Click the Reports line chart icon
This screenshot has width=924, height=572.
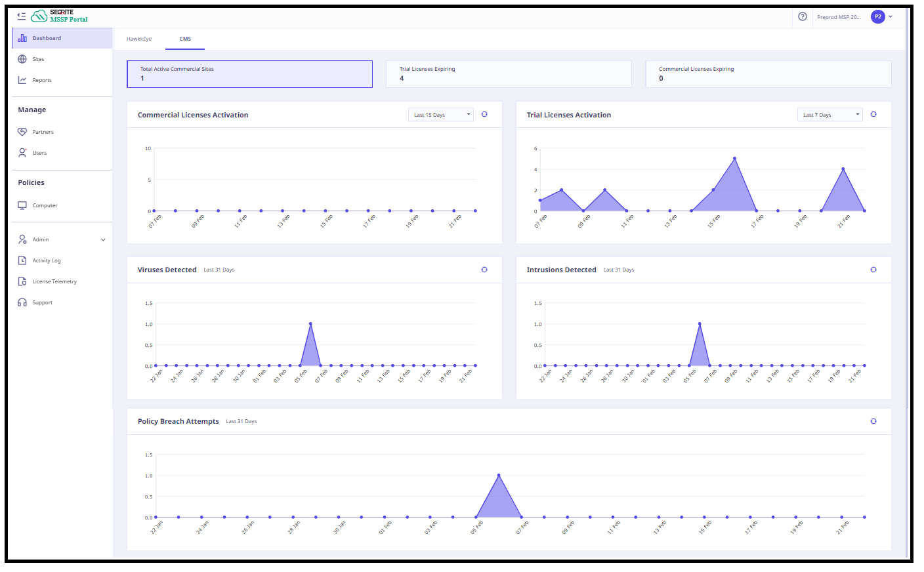(x=22, y=80)
